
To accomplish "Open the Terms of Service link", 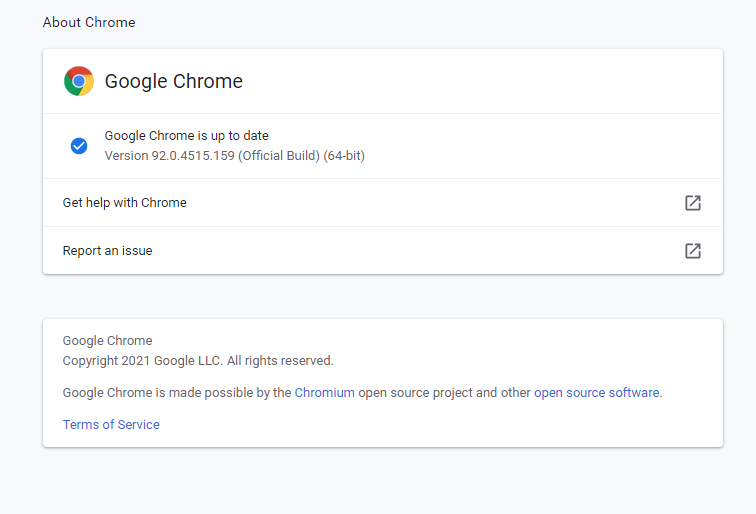I will (x=111, y=424).
